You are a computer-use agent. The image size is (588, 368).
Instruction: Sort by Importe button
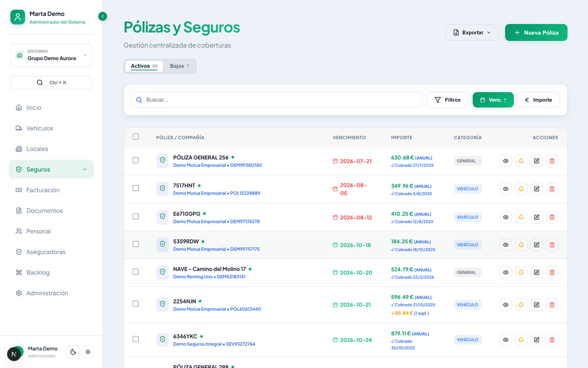point(538,100)
